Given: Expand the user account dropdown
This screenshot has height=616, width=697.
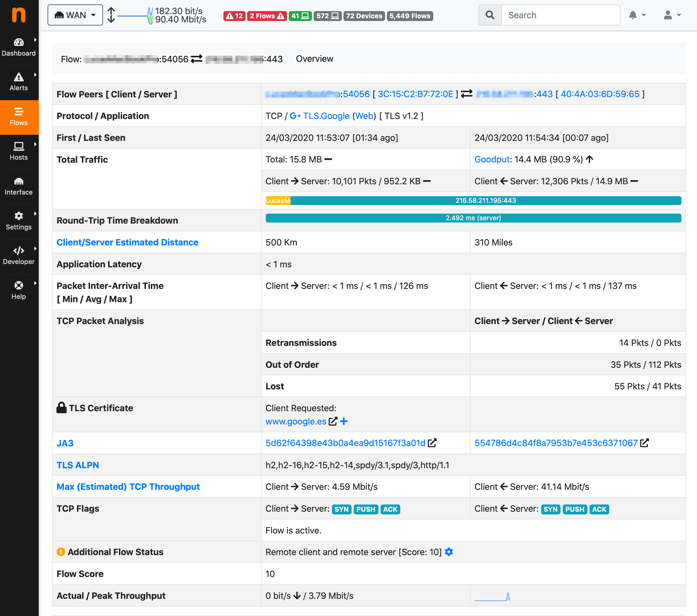Looking at the screenshot, I should point(672,15).
